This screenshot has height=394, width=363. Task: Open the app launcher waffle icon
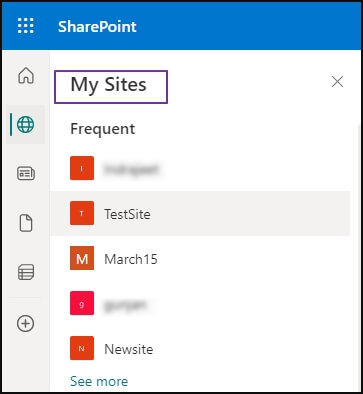pos(26,26)
